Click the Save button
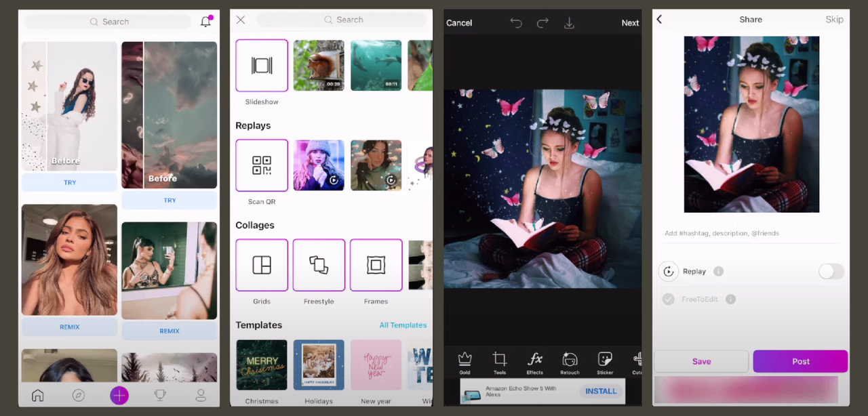The width and height of the screenshot is (868, 416). click(x=701, y=361)
